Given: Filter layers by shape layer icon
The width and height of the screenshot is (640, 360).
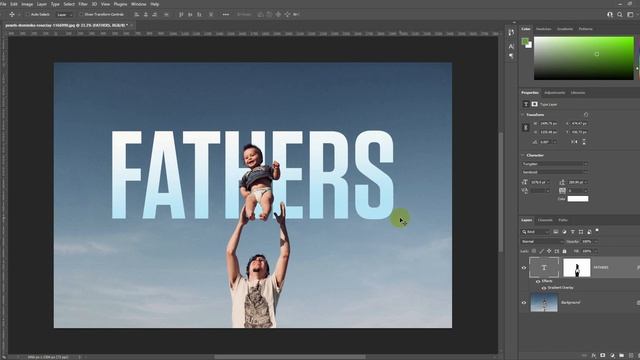Looking at the screenshot, I should tap(581, 232).
